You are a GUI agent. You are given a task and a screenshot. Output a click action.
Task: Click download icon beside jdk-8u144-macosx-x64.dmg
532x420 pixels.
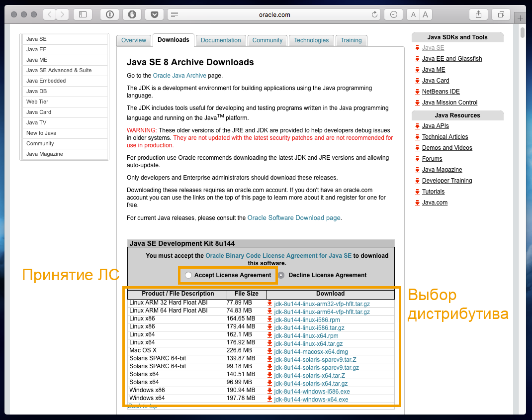[270, 351]
